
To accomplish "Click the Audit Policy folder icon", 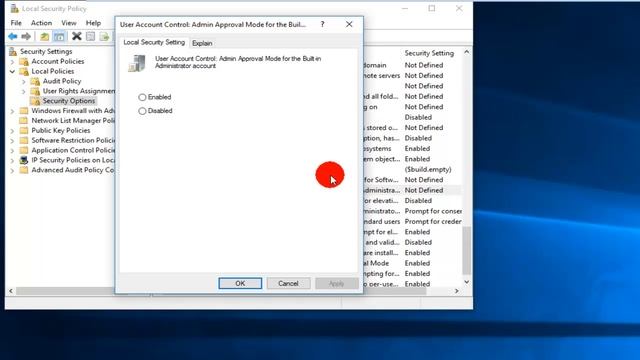I will coord(36,81).
